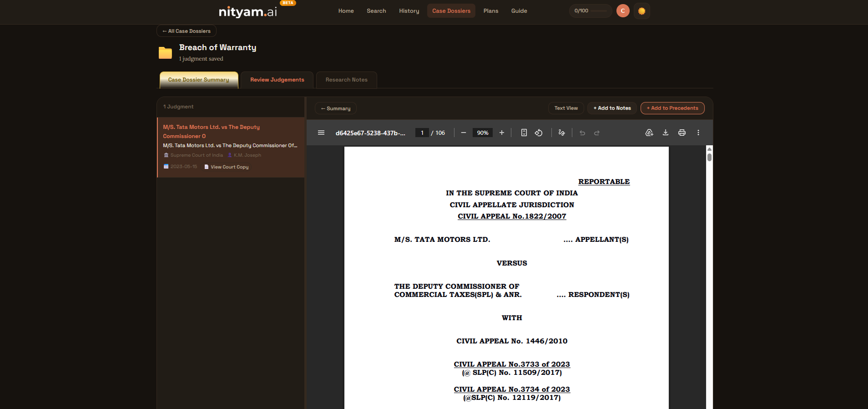Return to the Summary view
Image resolution: width=868 pixels, height=409 pixels.
(x=336, y=108)
